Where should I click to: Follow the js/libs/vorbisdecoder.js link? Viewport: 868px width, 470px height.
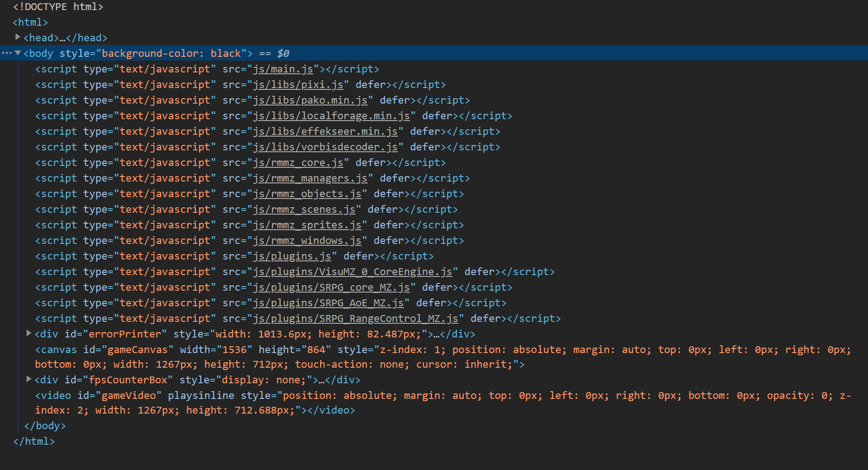326,147
